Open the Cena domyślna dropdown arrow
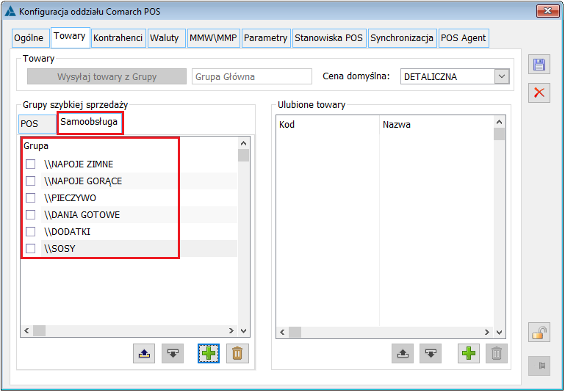 coord(502,76)
